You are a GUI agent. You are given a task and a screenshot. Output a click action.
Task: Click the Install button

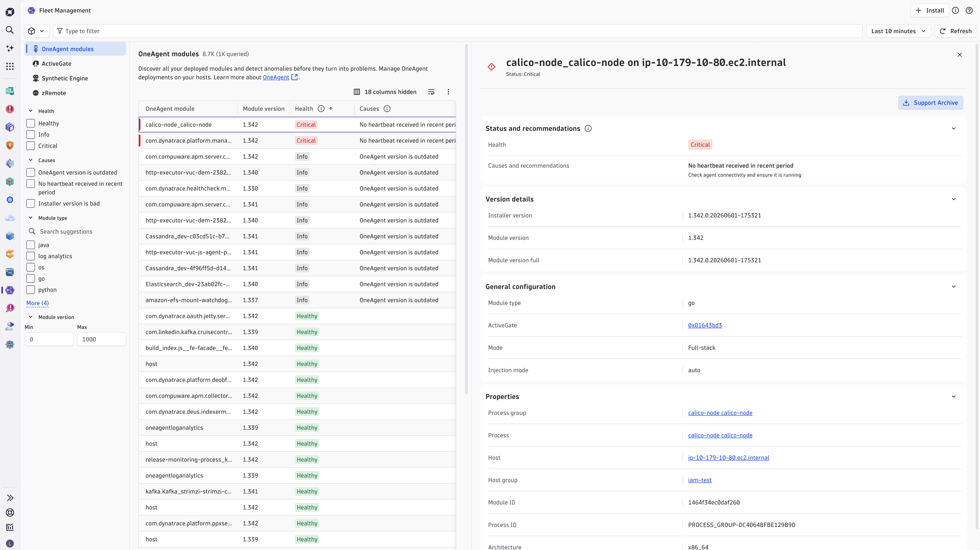929,11
